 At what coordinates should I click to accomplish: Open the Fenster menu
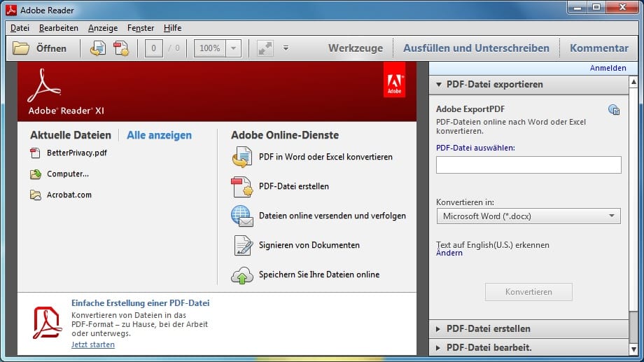(141, 28)
